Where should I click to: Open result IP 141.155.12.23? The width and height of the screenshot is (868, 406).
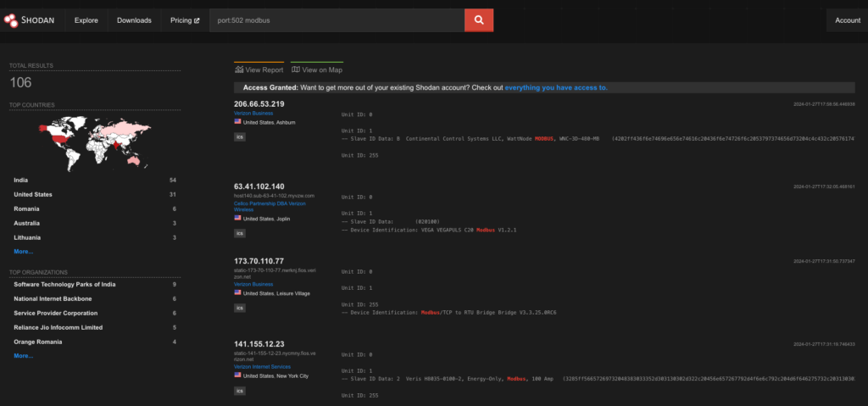259,344
